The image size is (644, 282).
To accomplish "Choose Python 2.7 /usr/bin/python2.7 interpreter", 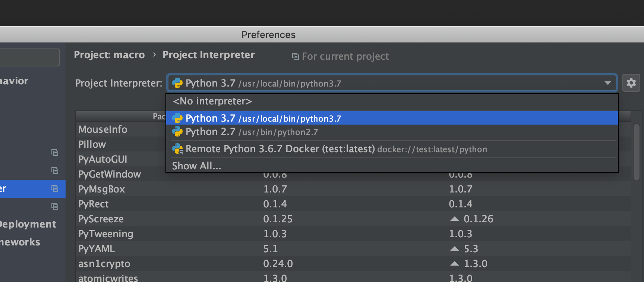I will point(392,132).
